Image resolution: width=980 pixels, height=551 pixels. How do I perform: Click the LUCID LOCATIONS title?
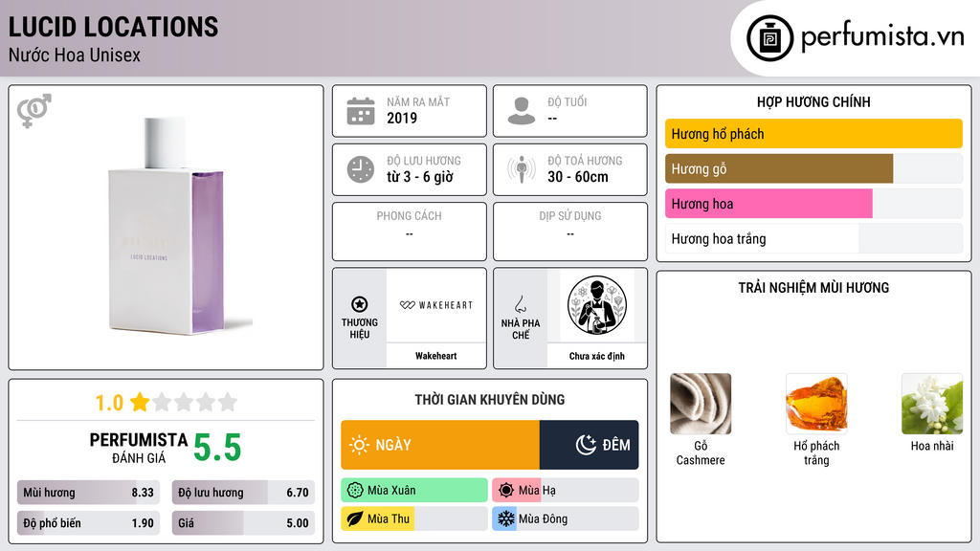113,27
